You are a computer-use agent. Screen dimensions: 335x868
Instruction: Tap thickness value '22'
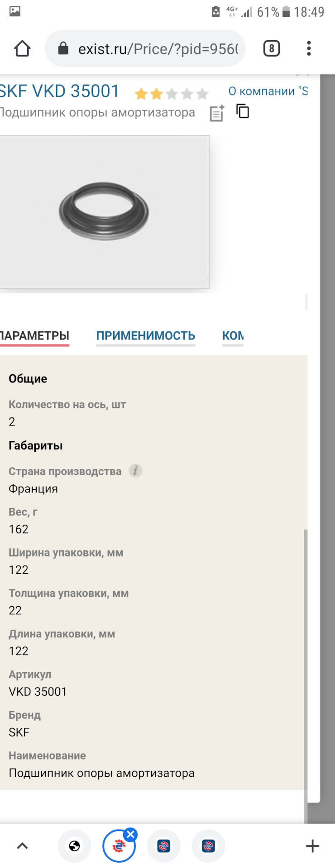click(15, 611)
